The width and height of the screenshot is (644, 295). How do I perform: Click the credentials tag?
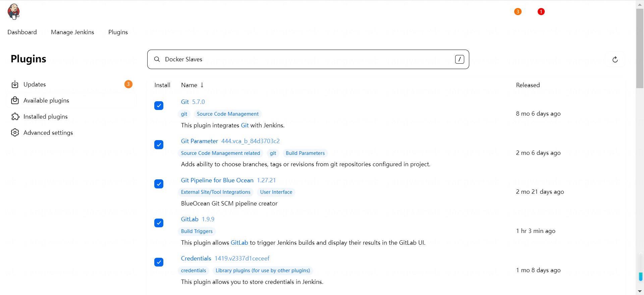(194, 271)
